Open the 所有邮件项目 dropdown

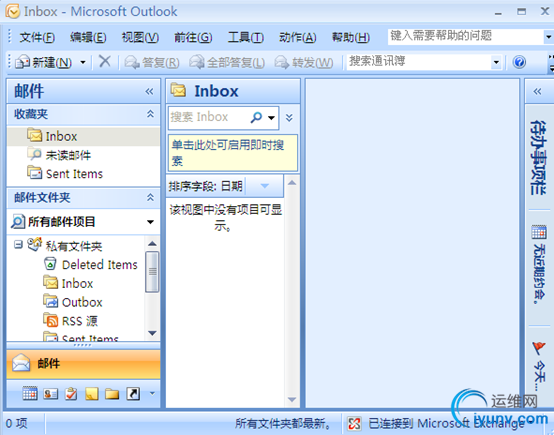pos(150,222)
